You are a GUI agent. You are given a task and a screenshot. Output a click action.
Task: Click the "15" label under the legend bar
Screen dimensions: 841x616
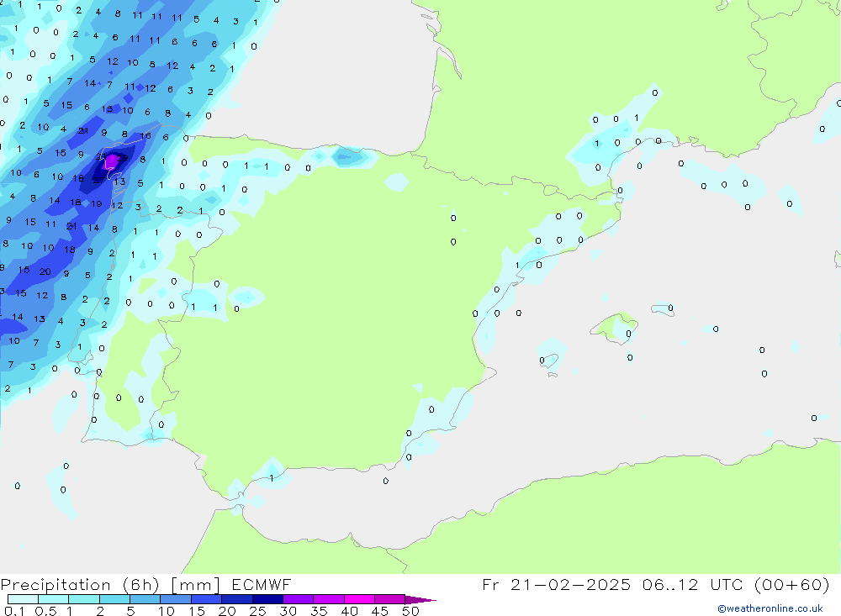197,611
